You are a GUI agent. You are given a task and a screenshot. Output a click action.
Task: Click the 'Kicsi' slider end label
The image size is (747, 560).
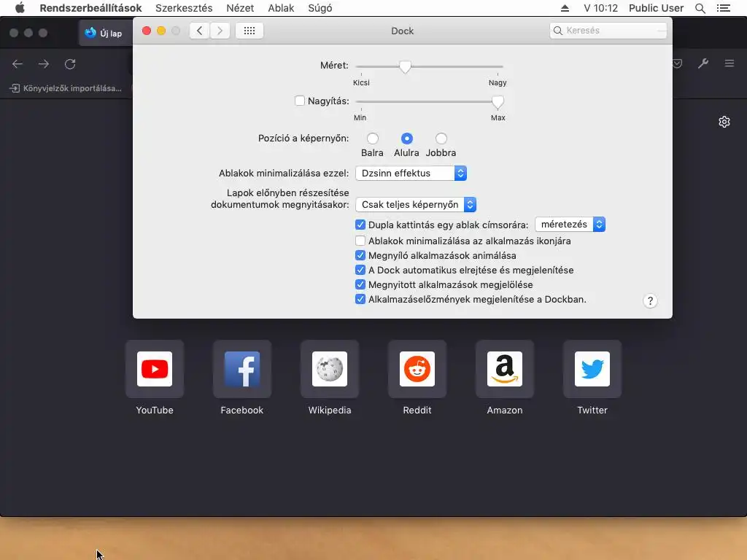pyautogui.click(x=361, y=82)
